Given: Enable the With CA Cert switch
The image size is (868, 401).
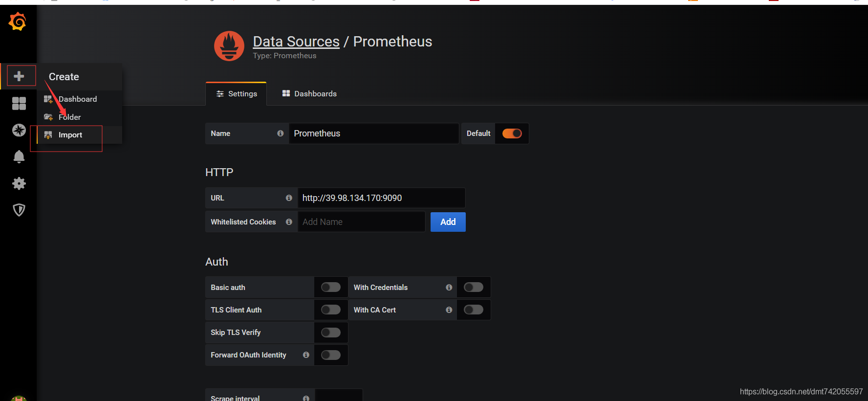Looking at the screenshot, I should (474, 310).
